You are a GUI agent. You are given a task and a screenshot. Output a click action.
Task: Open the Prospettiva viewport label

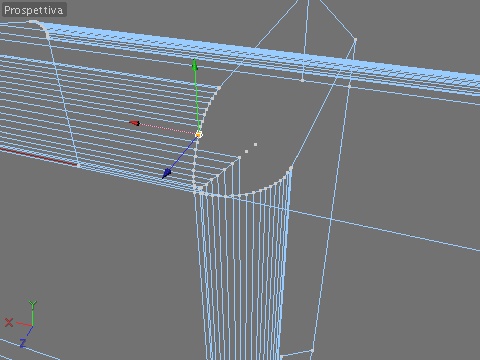(34, 10)
